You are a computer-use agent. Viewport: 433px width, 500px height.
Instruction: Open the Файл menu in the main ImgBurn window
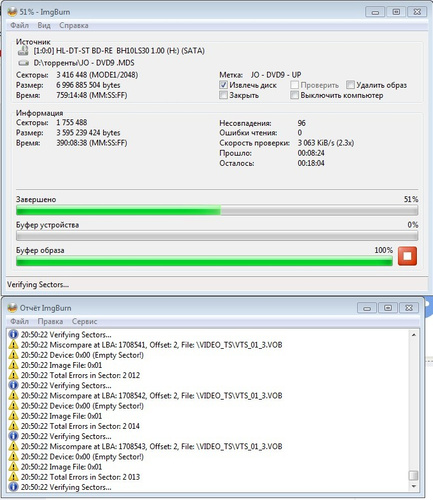[x=19, y=25]
